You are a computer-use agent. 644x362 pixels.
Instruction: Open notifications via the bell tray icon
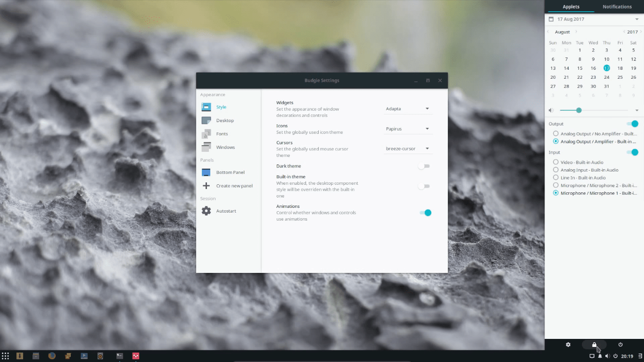coord(600,356)
